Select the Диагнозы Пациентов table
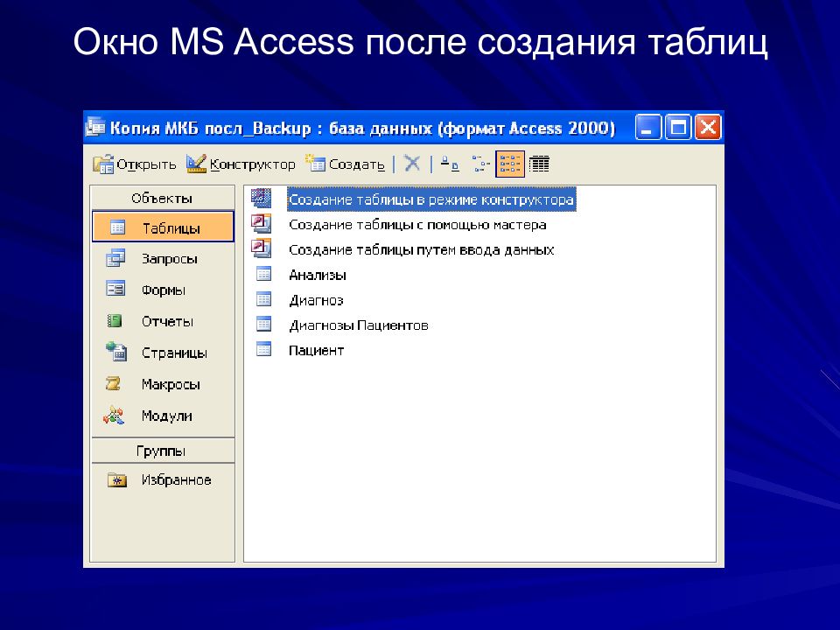The height and width of the screenshot is (630, 840). (x=359, y=325)
